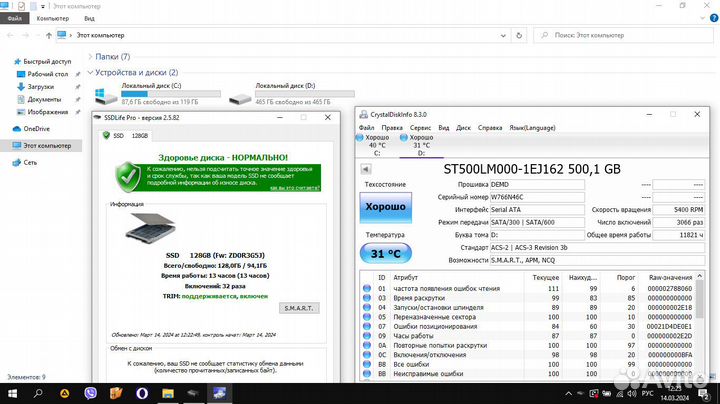This screenshot has width=720, height=404.
Task: Open the Сервис menu in CrystalDiskInfo
Action: pos(420,128)
